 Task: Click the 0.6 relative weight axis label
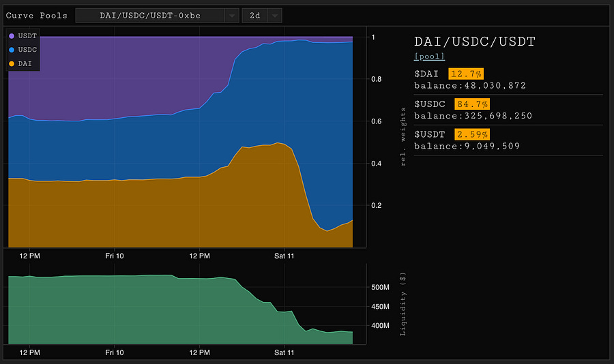click(377, 121)
